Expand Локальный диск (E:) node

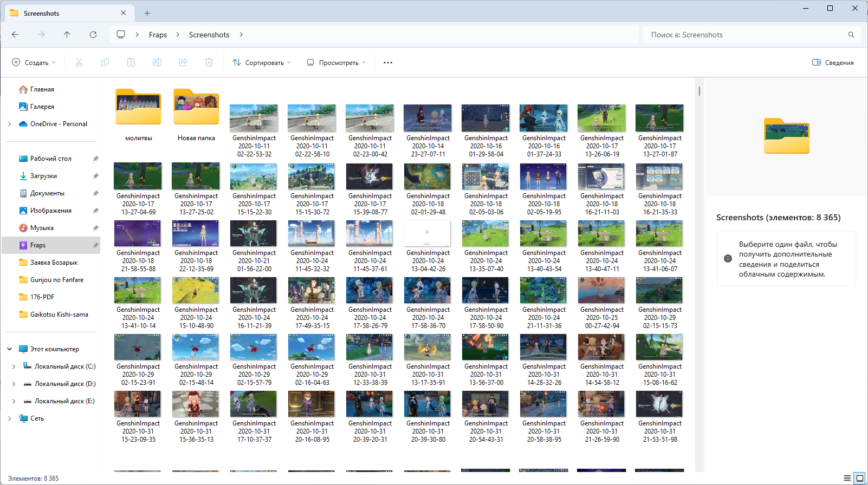(x=14, y=401)
